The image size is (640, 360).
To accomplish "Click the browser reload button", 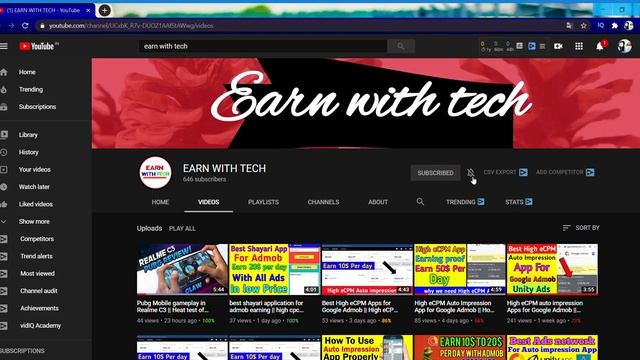I will click(25, 25).
